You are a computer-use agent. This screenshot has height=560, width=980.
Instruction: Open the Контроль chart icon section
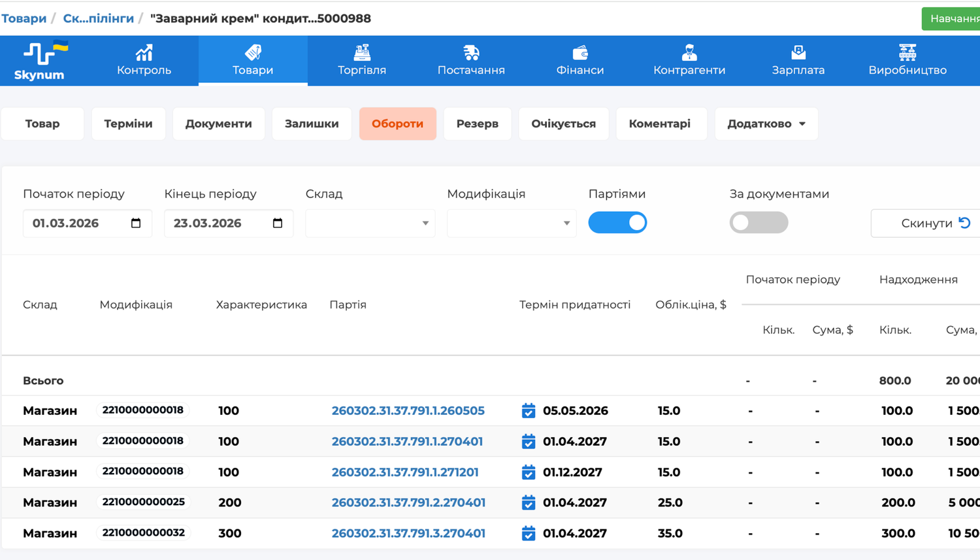pos(144,52)
